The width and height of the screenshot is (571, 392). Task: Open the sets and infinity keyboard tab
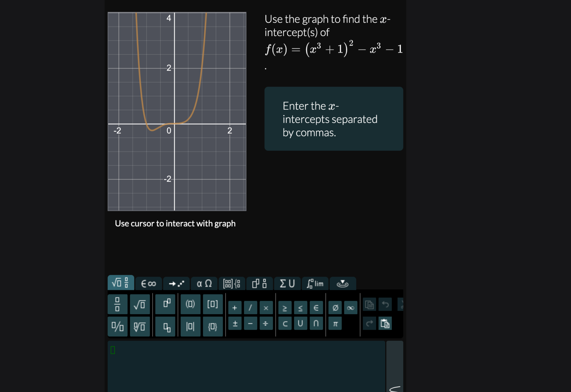coord(149,283)
